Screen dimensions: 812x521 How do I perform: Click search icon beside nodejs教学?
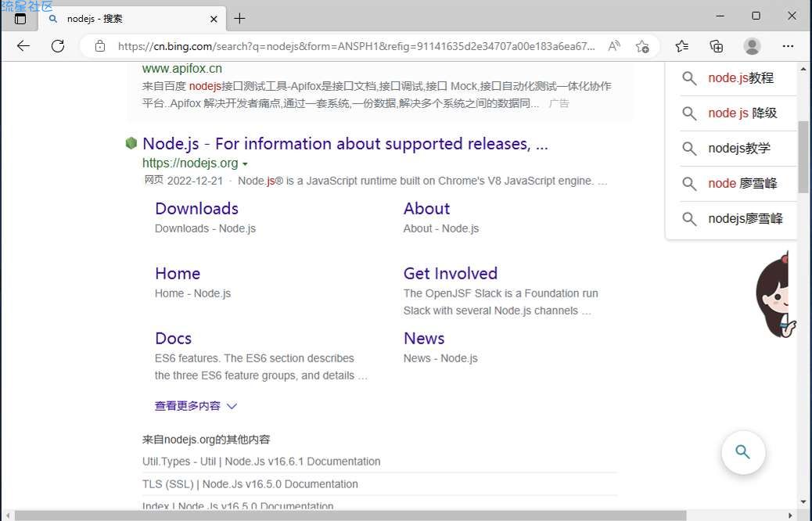688,149
